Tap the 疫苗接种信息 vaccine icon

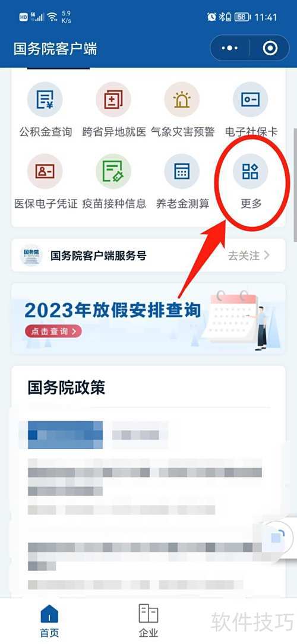[x=113, y=171]
